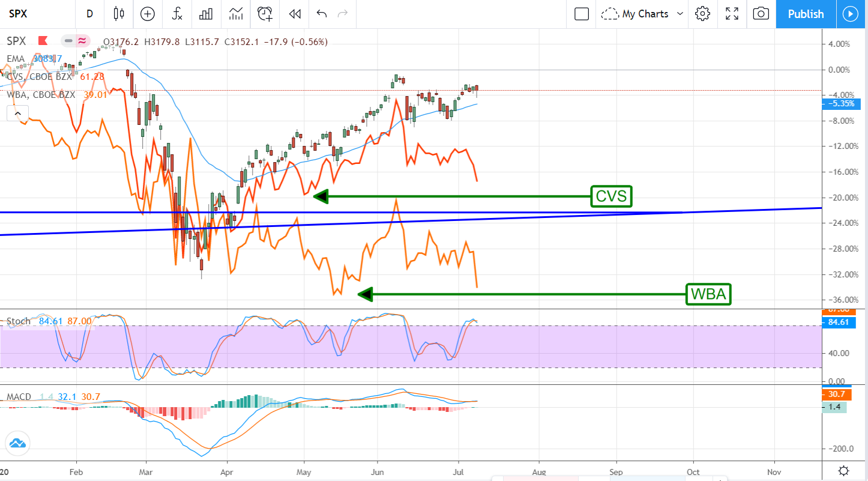The height and width of the screenshot is (481, 868).
Task: Open the candlestick chart style menu
Action: point(118,14)
